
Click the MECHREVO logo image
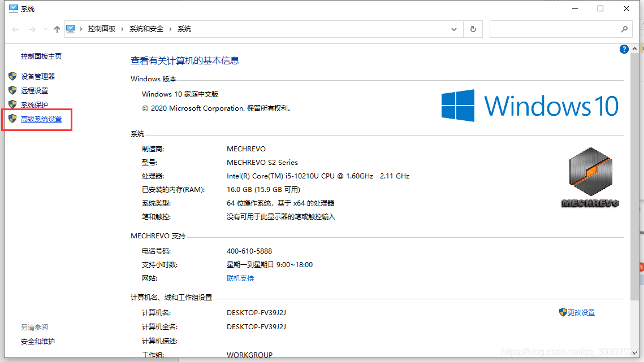coord(590,177)
